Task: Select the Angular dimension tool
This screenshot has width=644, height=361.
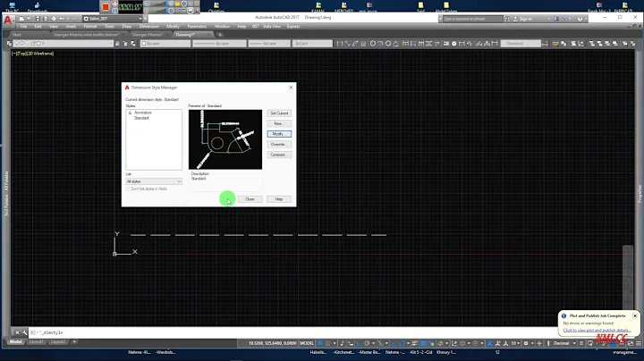Action: tap(396, 44)
